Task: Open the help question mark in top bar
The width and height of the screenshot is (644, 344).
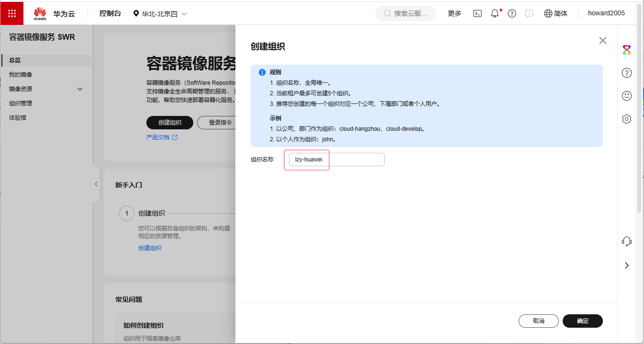Action: coord(512,13)
